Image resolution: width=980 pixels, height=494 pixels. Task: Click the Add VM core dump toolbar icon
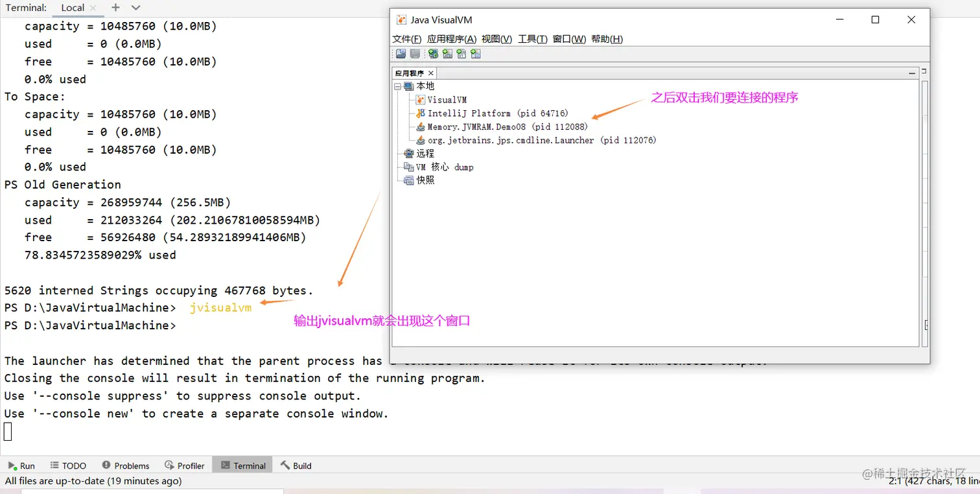[461, 54]
